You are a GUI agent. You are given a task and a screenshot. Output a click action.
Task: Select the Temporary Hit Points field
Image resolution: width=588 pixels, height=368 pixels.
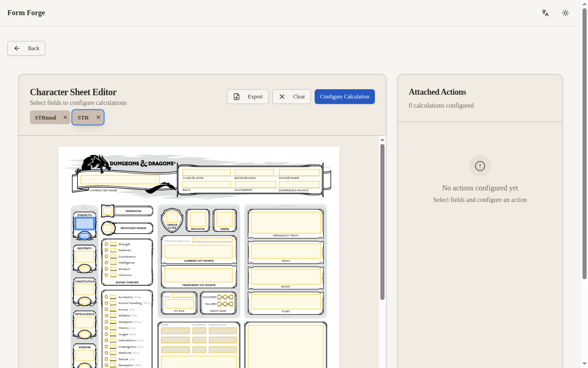click(199, 276)
